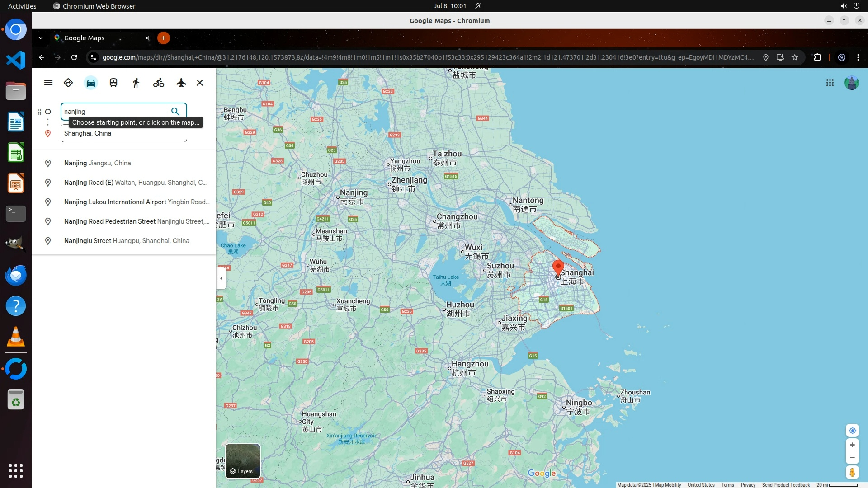Screen dimensions: 868x488
Task: Zoom in on the map
Action: 852,445
